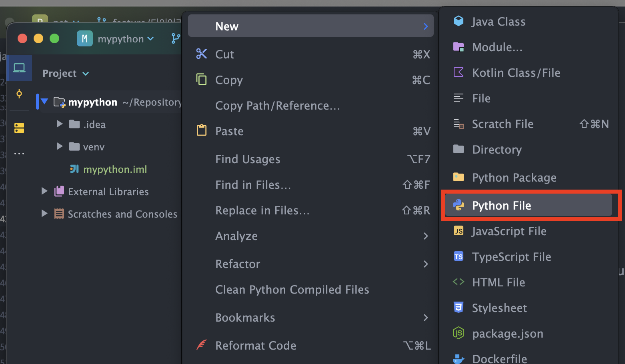
Task: Click the TypeScript File TS icon
Action: click(x=459, y=256)
